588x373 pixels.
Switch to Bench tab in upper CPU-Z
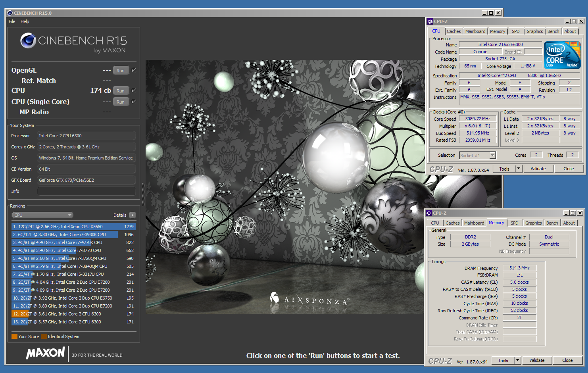[x=553, y=31]
